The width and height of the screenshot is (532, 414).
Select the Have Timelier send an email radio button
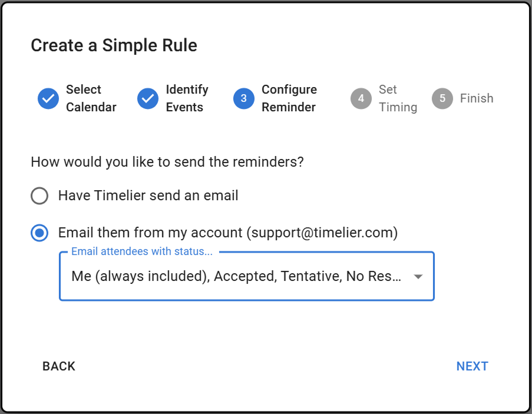click(39, 196)
